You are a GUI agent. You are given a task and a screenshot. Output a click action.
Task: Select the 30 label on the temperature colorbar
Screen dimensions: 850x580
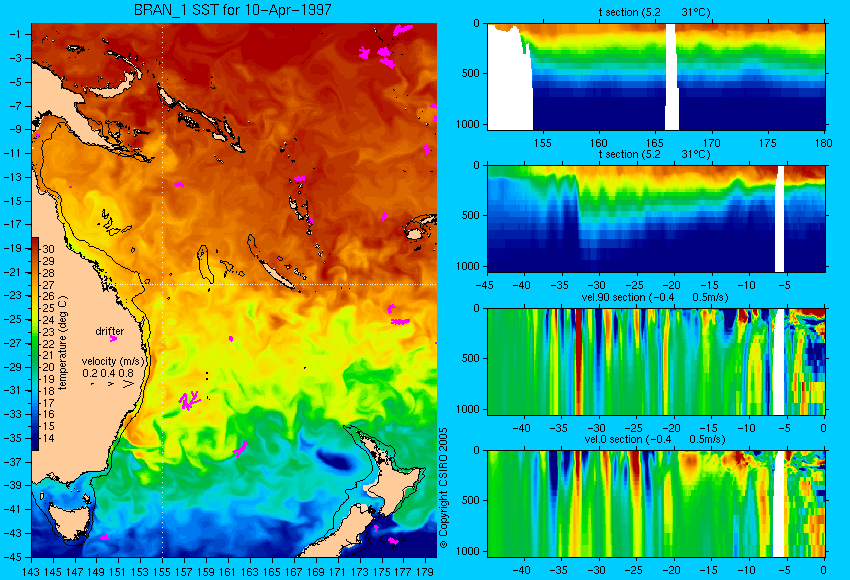point(49,249)
